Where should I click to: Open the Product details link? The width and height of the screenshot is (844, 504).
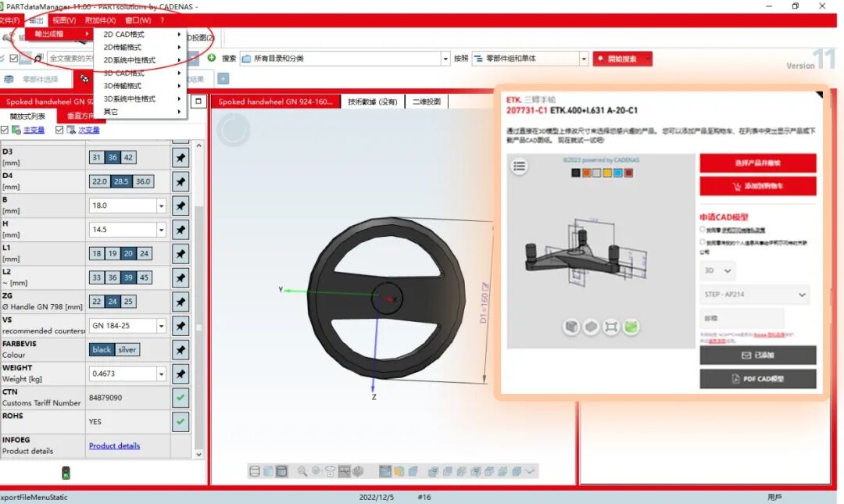114,446
